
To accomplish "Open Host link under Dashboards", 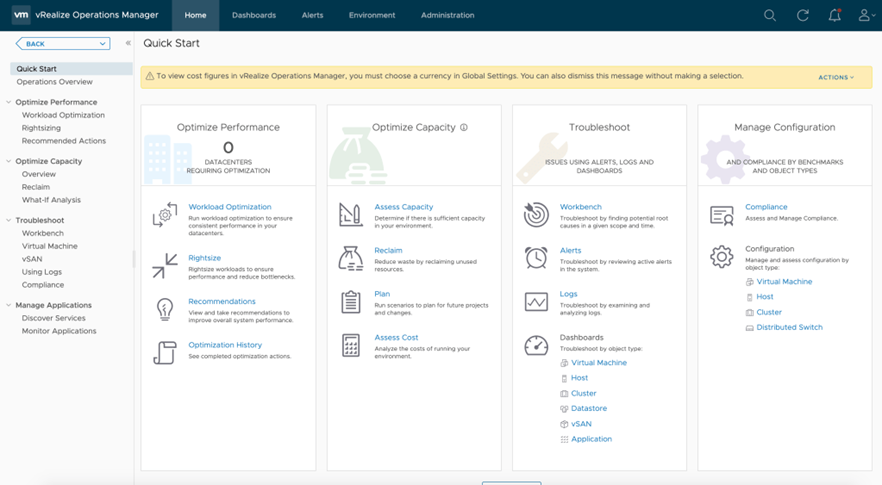I will [x=579, y=378].
